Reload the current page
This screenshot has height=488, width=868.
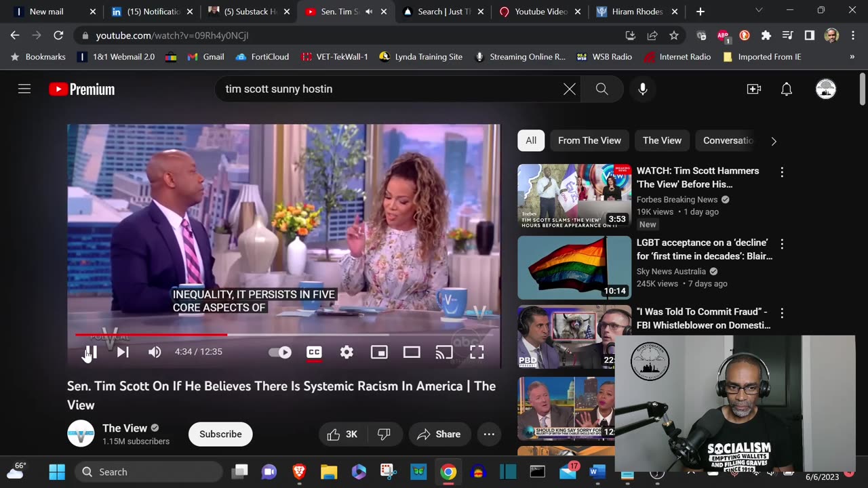coord(58,35)
